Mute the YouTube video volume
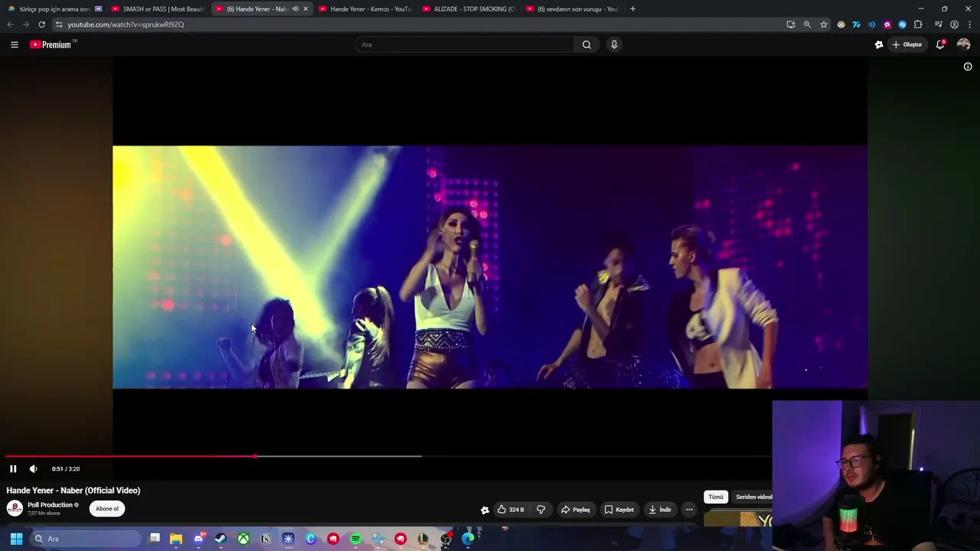Image resolution: width=980 pixels, height=551 pixels. (33, 468)
